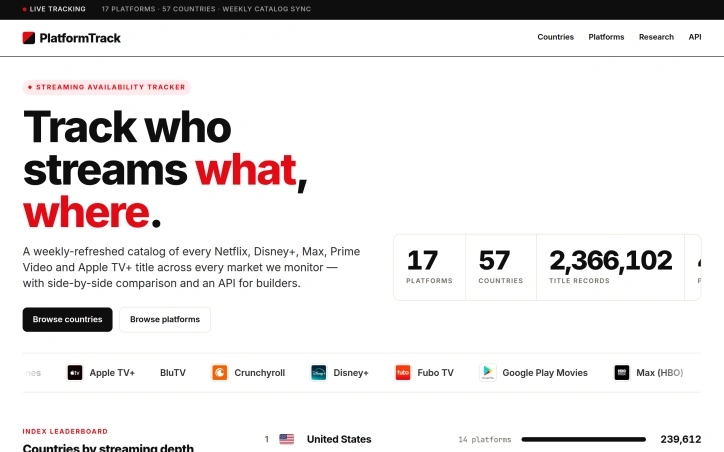Click the Apple TV+ logo icon
724x452 pixels.
[x=75, y=373]
